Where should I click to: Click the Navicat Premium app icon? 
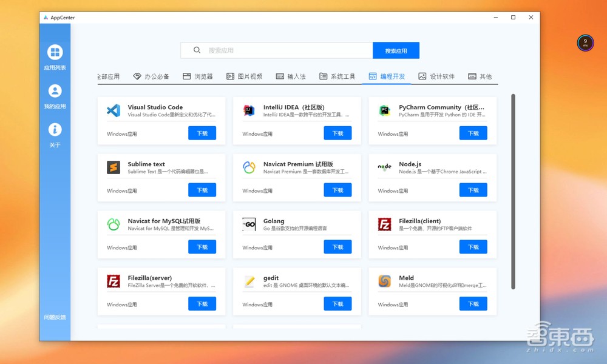(x=249, y=167)
